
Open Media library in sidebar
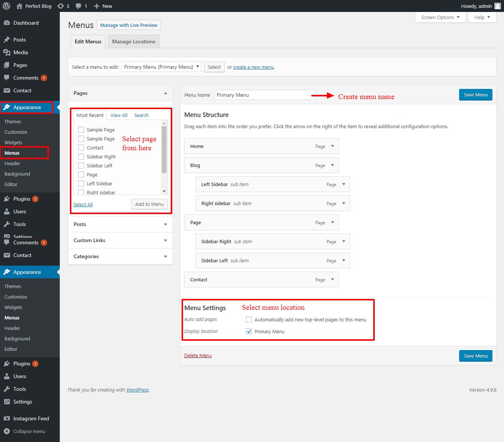click(x=21, y=52)
